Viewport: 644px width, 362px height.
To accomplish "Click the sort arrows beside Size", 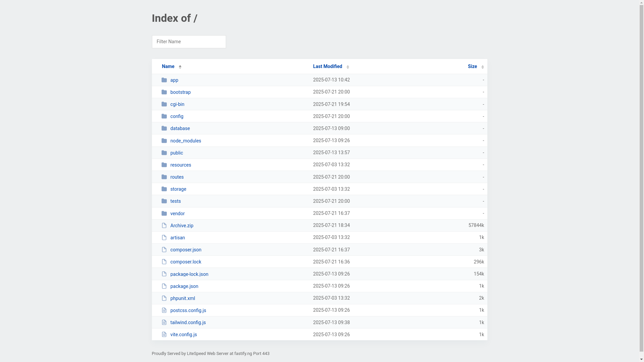I will [x=482, y=67].
